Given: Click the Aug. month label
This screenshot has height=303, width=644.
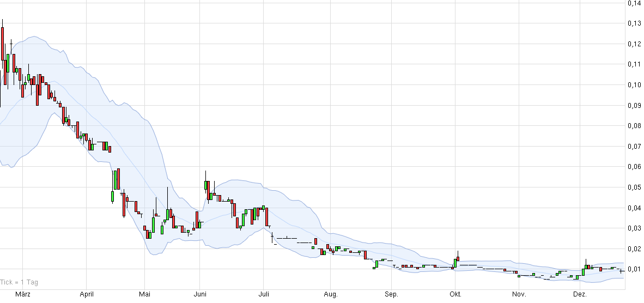Looking at the screenshot, I should point(331,294).
